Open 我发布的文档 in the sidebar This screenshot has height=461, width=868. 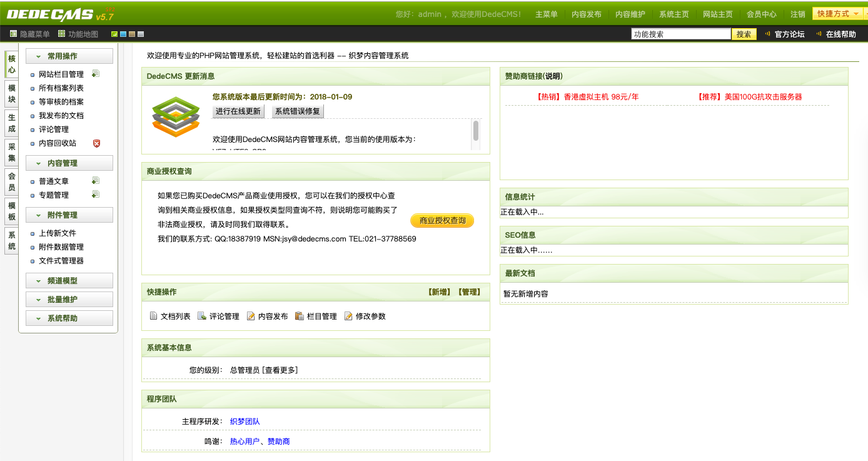(61, 116)
